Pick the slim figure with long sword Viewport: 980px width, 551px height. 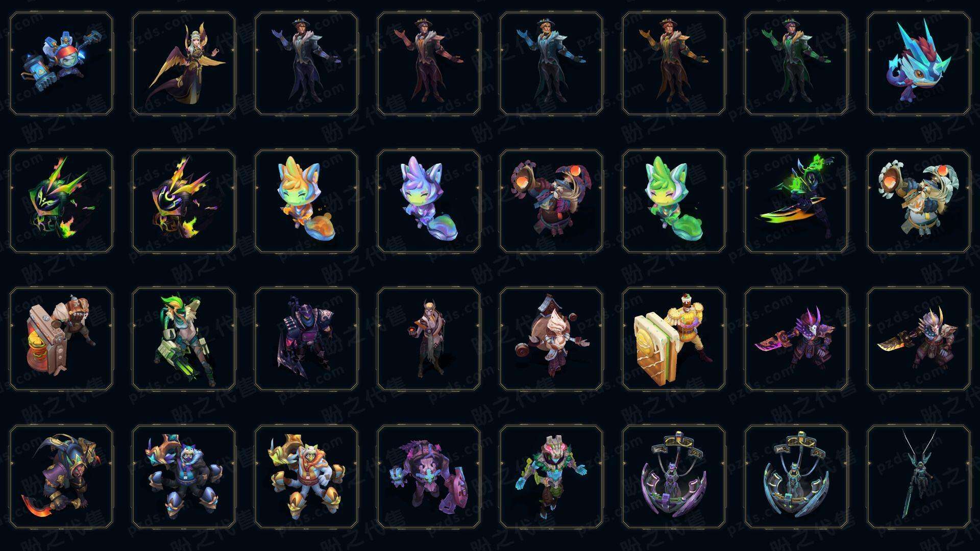(x=919, y=477)
